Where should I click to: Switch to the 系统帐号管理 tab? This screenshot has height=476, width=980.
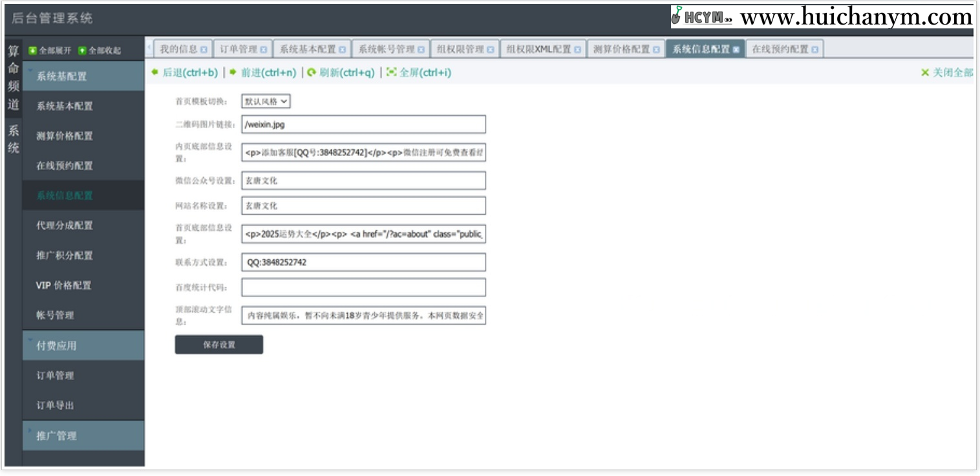coord(387,49)
